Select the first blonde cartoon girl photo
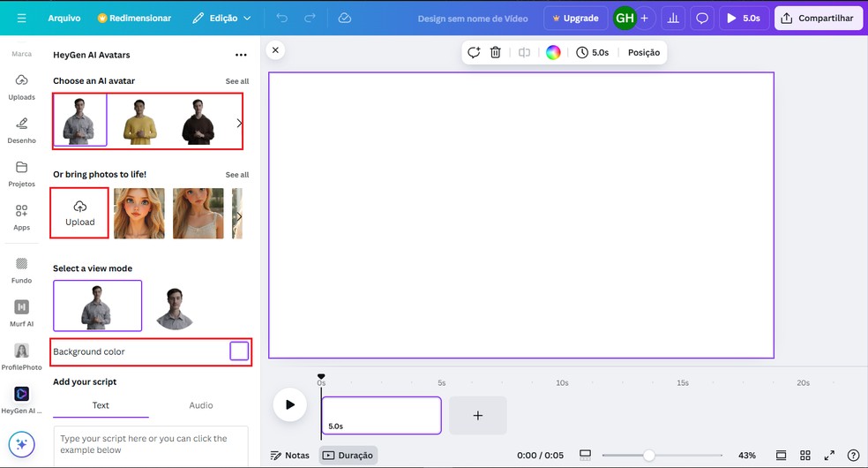The width and height of the screenshot is (868, 468). 139,213
